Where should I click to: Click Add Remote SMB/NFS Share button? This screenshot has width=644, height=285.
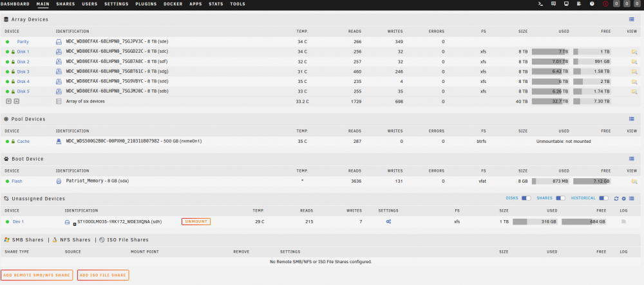(37, 275)
